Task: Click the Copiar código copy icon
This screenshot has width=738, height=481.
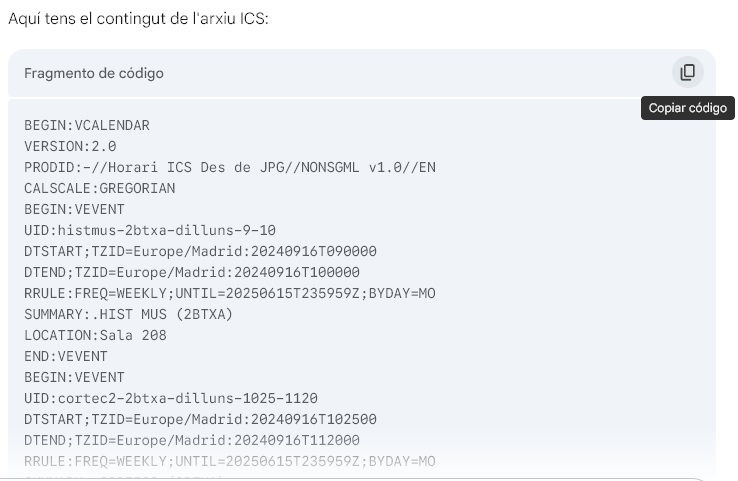Action: 688,72
